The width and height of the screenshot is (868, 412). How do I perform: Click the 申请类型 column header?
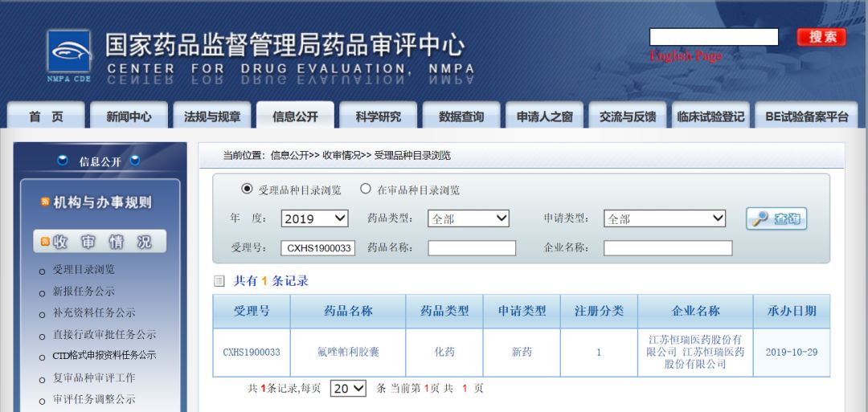[x=522, y=312]
